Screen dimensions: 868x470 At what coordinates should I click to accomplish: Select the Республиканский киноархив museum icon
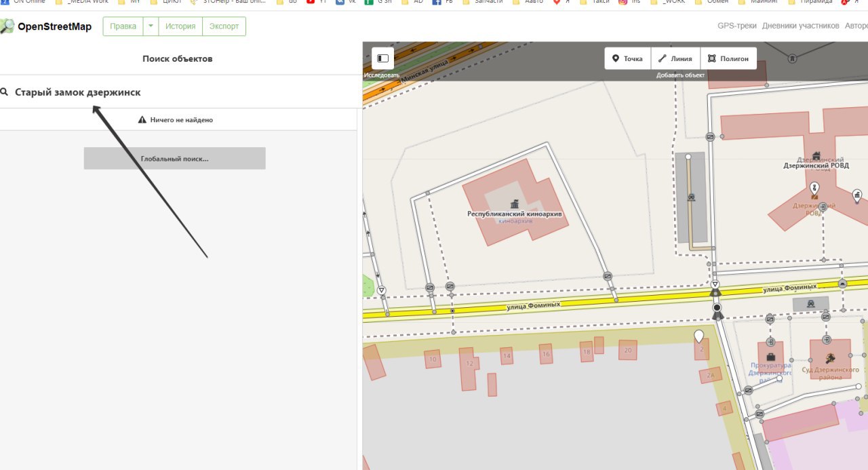(515, 204)
